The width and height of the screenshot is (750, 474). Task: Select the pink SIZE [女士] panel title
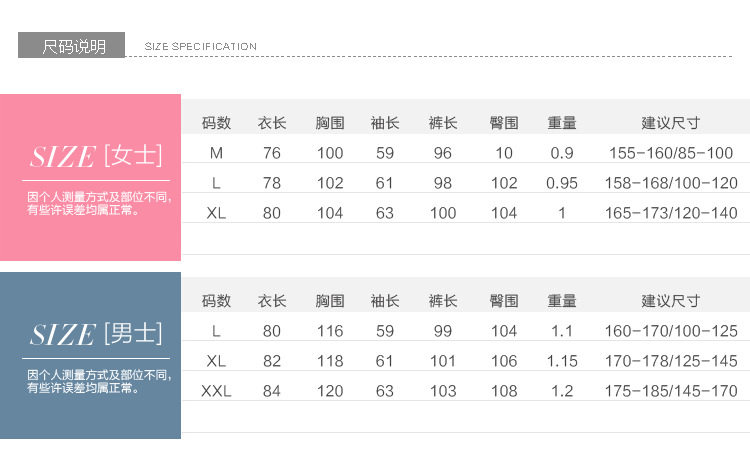96,157
